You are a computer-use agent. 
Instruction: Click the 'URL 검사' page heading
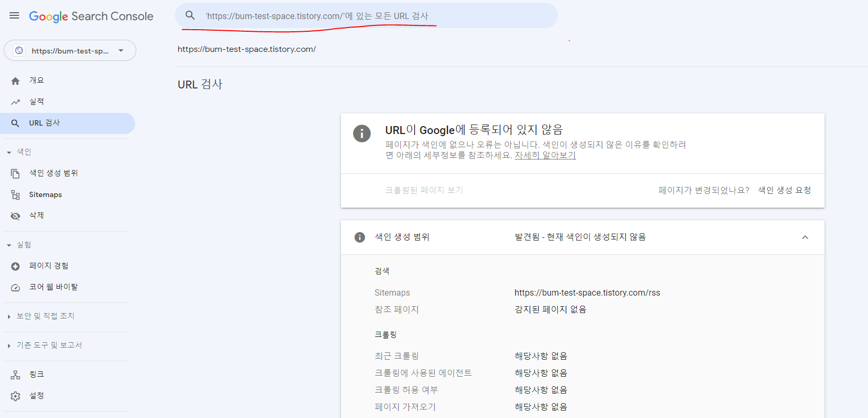tap(200, 85)
